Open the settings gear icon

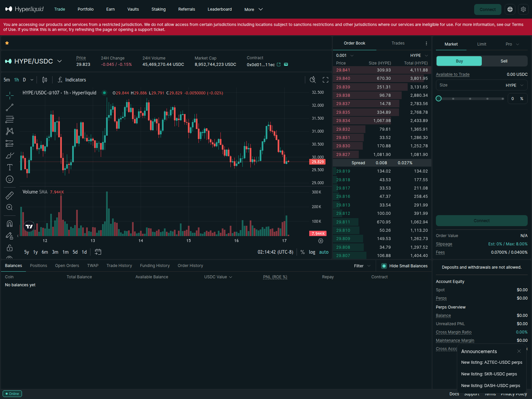click(523, 9)
